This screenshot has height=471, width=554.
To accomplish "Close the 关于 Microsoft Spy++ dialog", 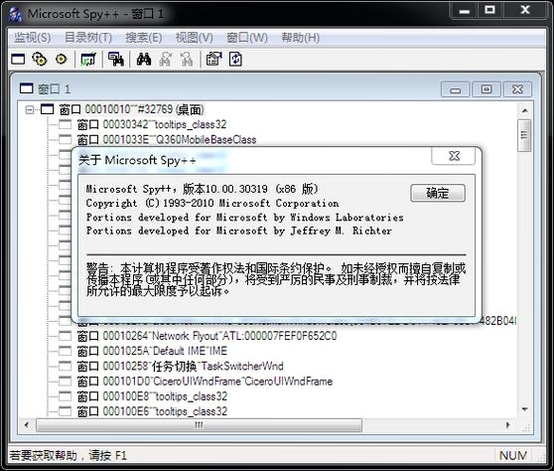I will coord(454,156).
